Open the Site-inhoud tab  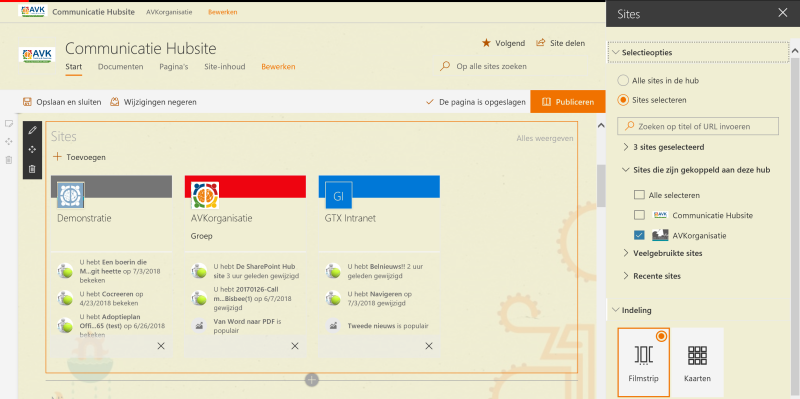pyautogui.click(x=224, y=67)
